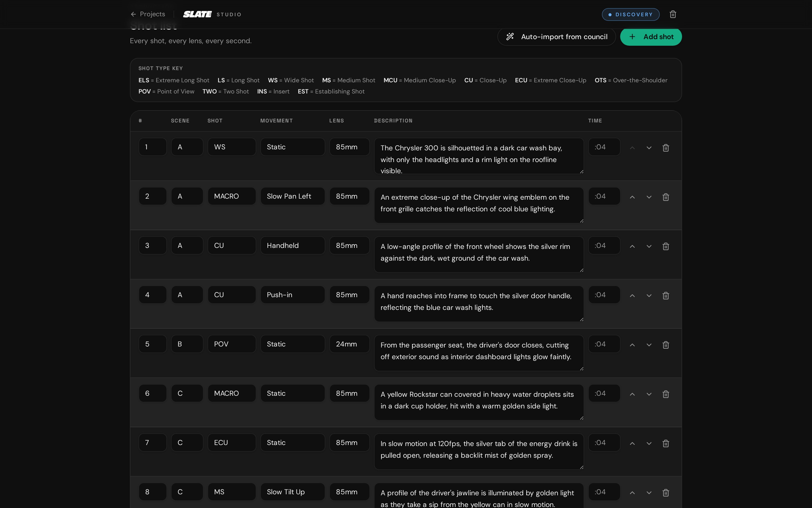This screenshot has width=812, height=508.
Task: Edit shot 1 lens field
Action: point(349,147)
